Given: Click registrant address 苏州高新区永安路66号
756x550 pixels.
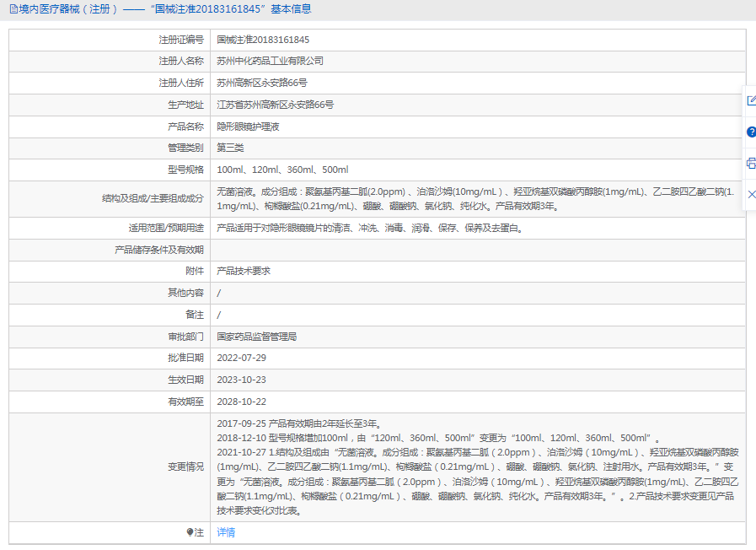Looking at the screenshot, I should click(261, 84).
